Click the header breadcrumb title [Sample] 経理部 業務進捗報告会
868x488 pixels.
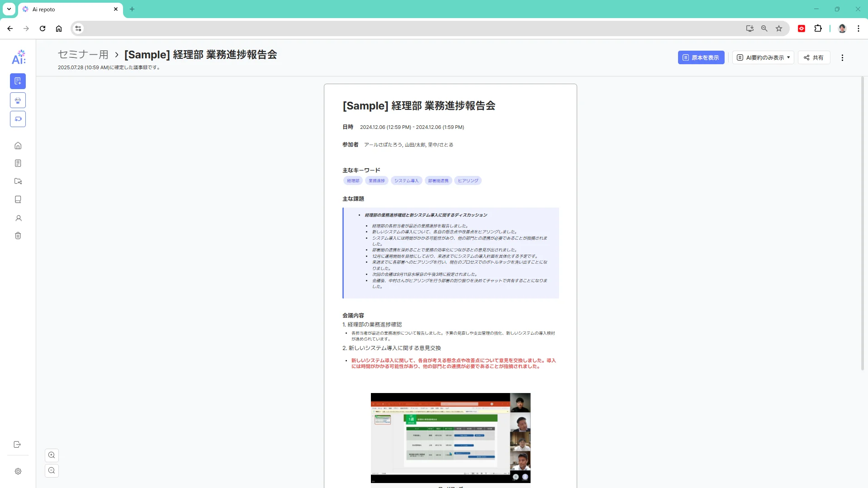point(201,55)
